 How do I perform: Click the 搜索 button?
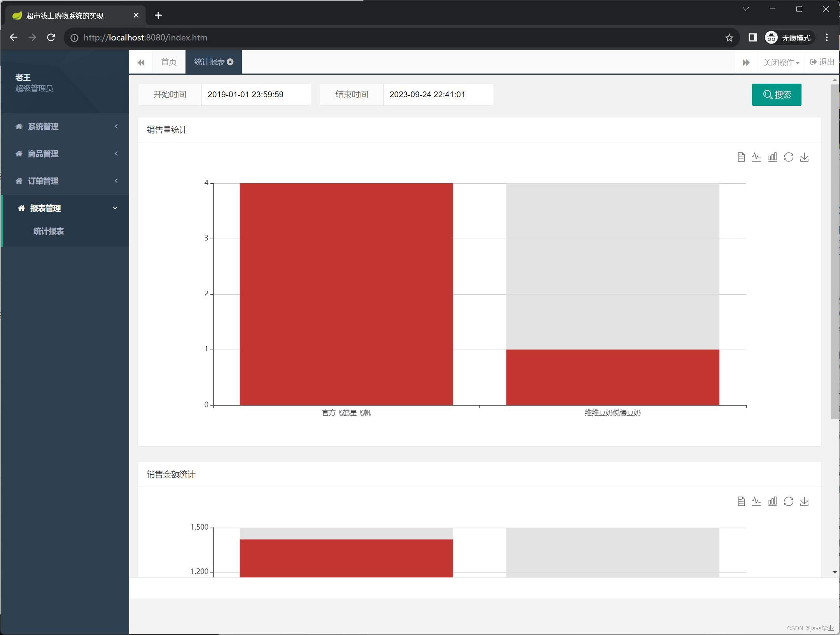777,95
